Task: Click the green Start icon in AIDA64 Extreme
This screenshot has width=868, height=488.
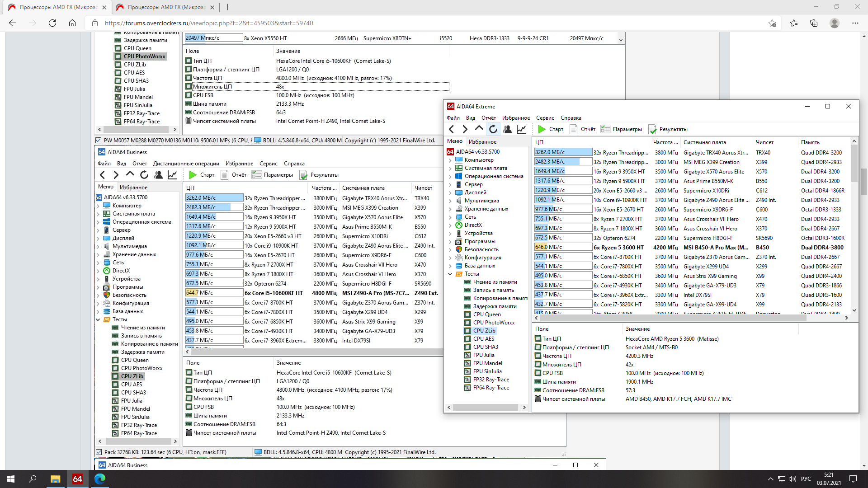Action: [x=542, y=129]
